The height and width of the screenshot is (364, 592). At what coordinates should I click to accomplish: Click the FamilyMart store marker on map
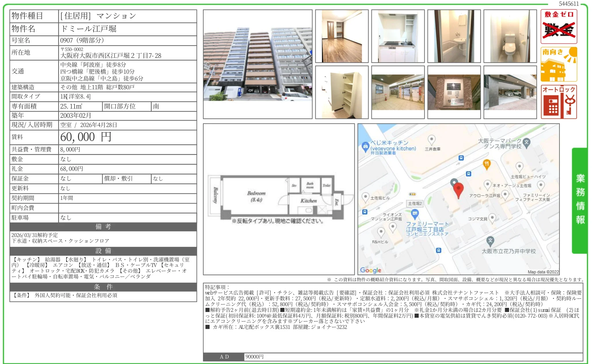415,213
